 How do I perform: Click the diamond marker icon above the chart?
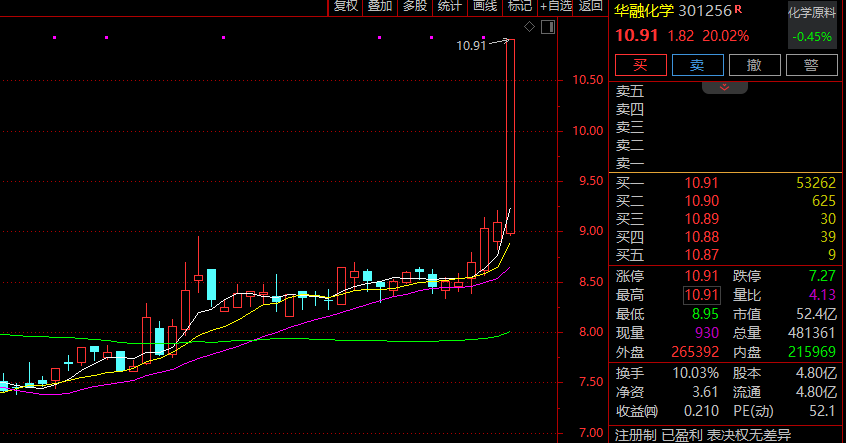pyautogui.click(x=529, y=26)
